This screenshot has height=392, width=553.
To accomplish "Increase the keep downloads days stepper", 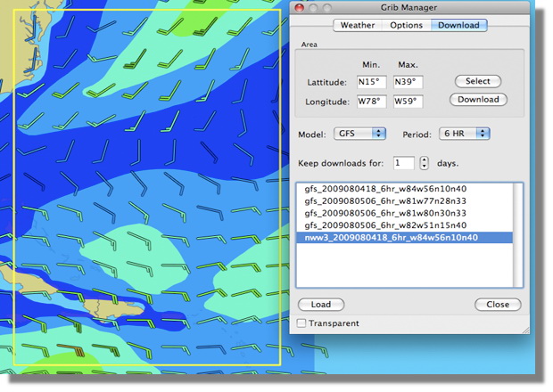I will tap(424, 159).
